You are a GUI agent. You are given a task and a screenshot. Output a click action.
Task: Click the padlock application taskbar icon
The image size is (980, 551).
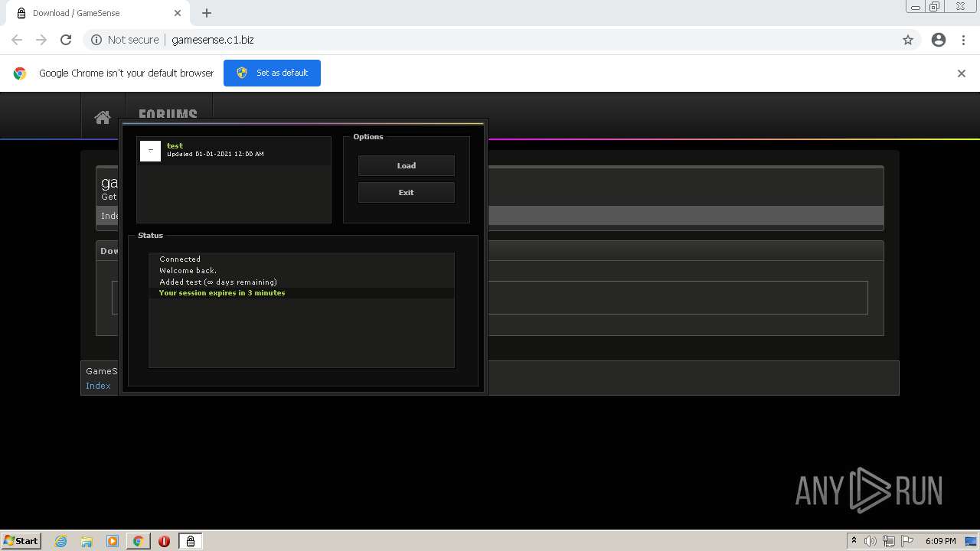coord(191,541)
